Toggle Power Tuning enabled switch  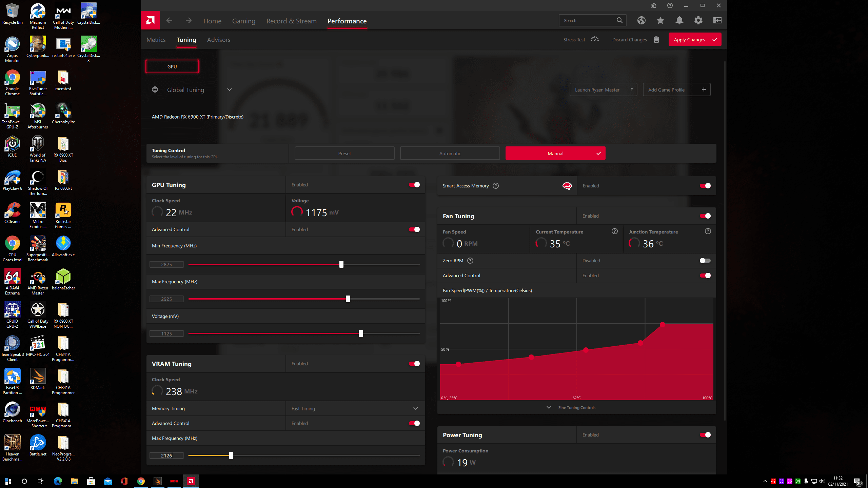(x=705, y=435)
